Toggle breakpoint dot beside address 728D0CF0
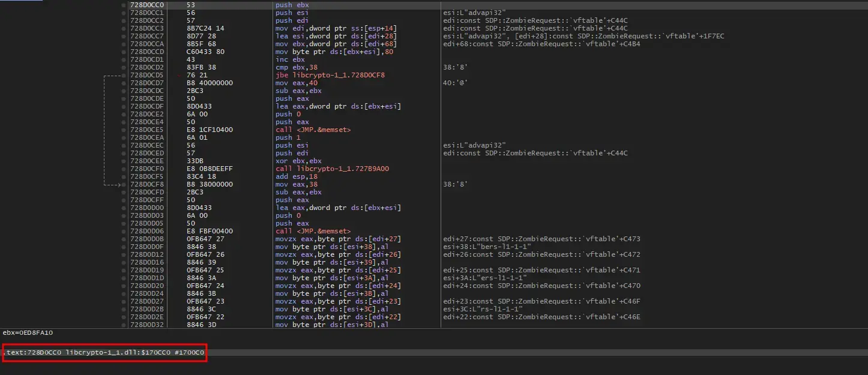 tap(124, 169)
